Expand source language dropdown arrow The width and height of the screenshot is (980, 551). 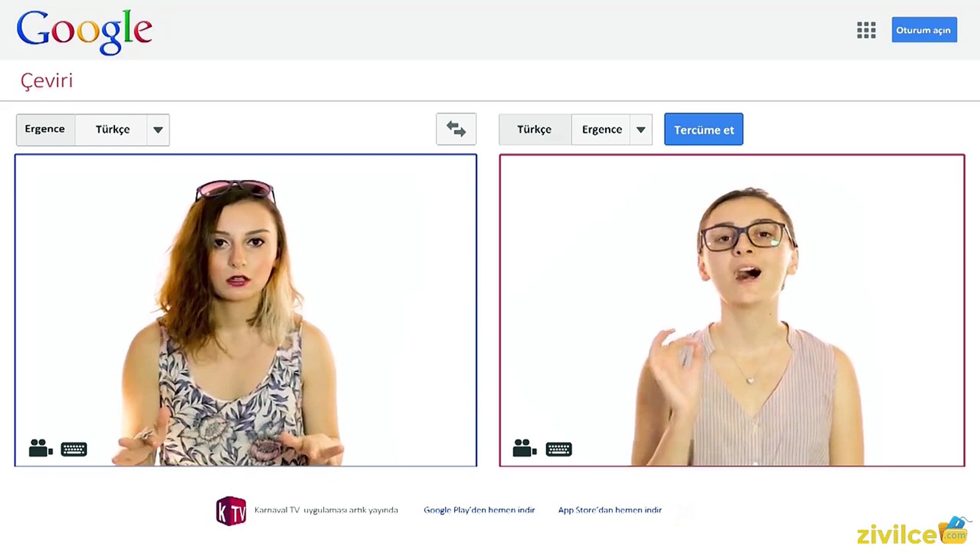158,130
